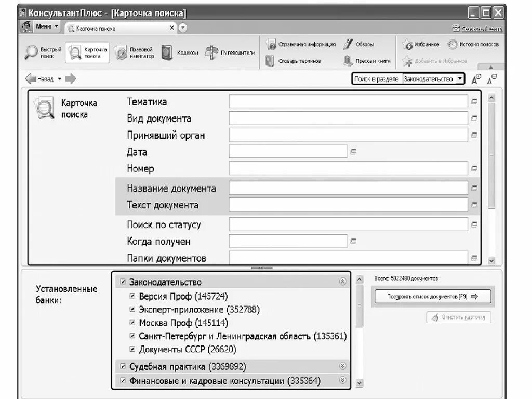This screenshot has height=399, width=532.
Task: Open Избранное
Action: [x=420, y=45]
